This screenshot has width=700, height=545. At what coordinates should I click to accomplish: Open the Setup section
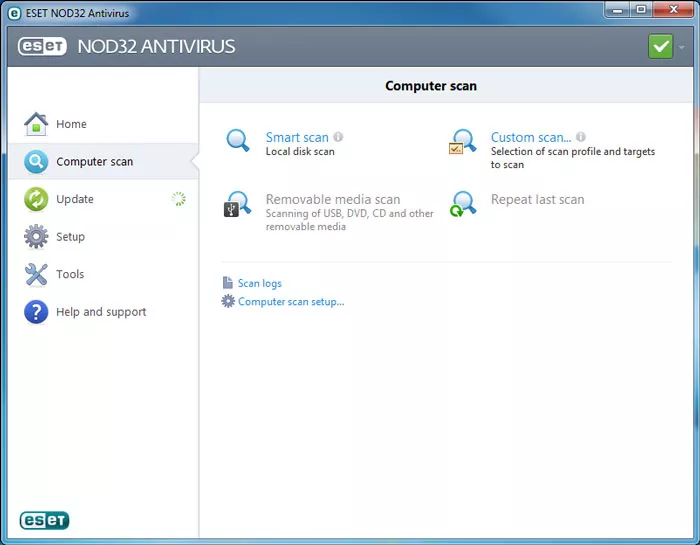coord(71,237)
